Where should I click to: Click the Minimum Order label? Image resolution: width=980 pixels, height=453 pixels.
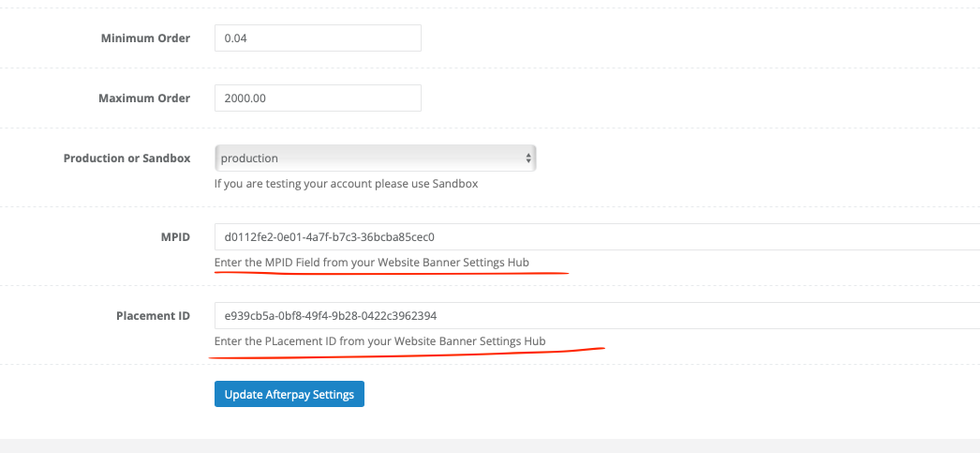tap(145, 38)
